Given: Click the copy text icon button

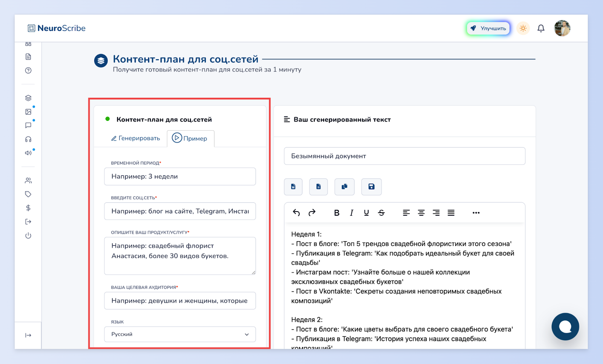Looking at the screenshot, I should pos(344,187).
